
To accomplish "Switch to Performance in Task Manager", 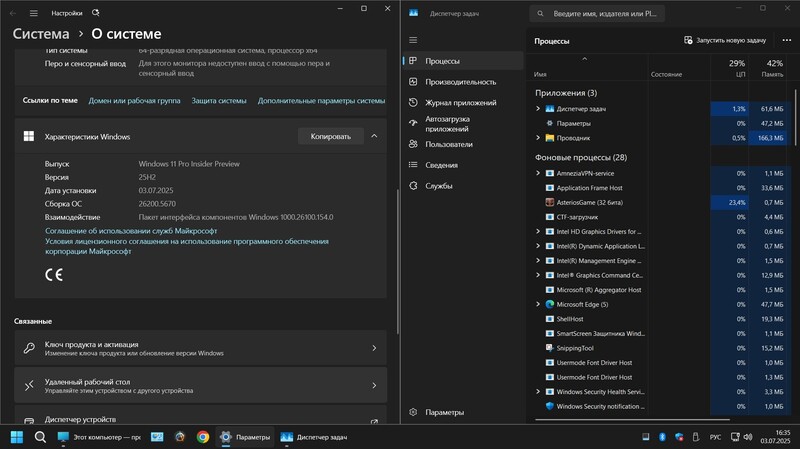I will (463, 82).
